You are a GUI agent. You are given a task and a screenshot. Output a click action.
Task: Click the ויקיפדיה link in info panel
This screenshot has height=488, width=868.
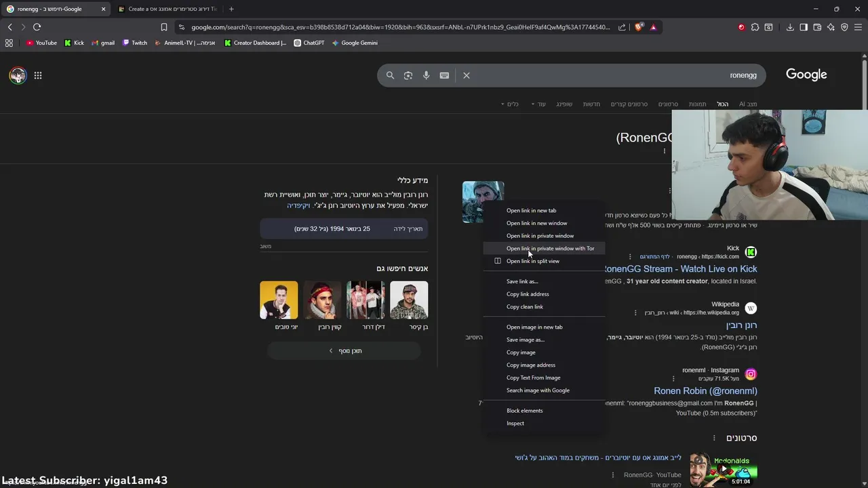click(298, 205)
